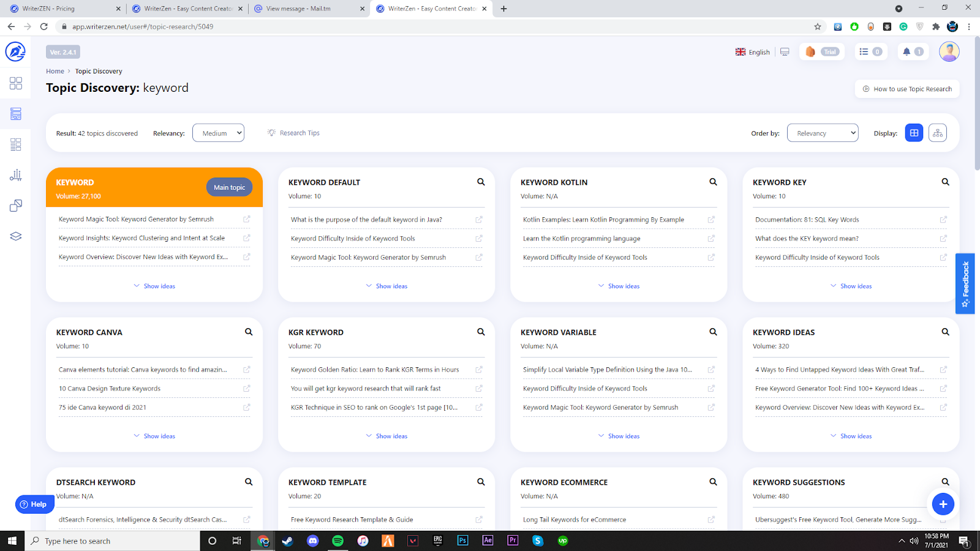980x551 pixels.
Task: Click search icon on Keyword Variable card
Action: [713, 332]
